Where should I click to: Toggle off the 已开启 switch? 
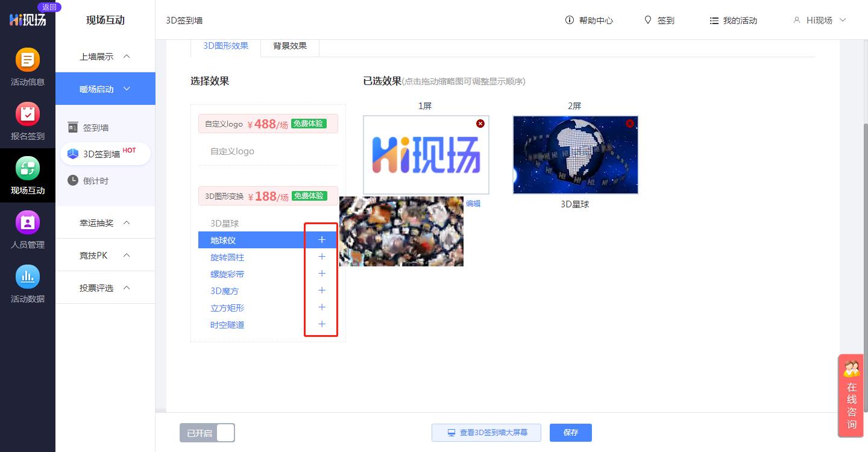click(x=225, y=433)
